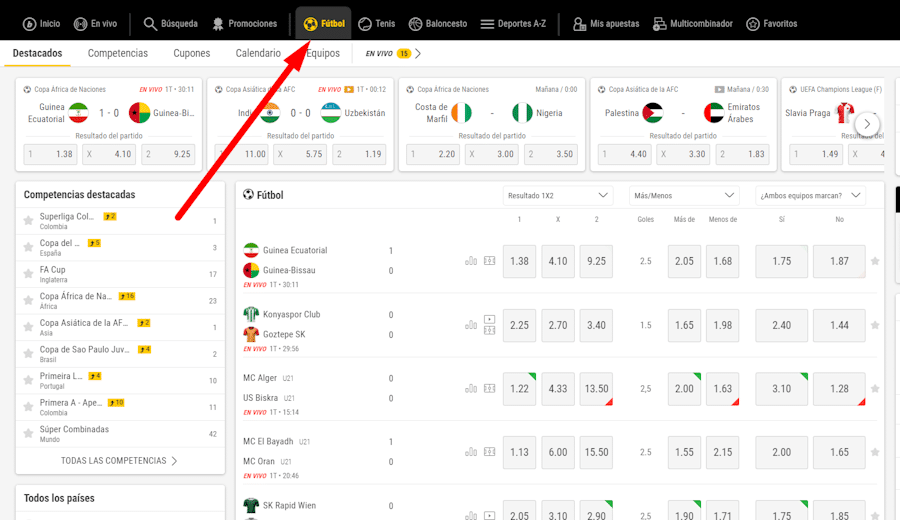This screenshot has height=520, width=900.
Task: Open the Más/Menos market dropdown
Action: tap(684, 196)
